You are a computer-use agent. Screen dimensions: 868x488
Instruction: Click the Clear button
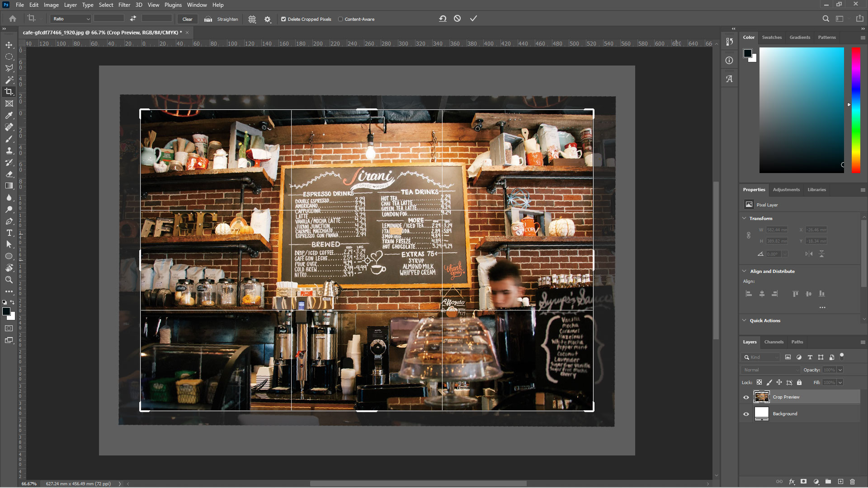coord(187,19)
